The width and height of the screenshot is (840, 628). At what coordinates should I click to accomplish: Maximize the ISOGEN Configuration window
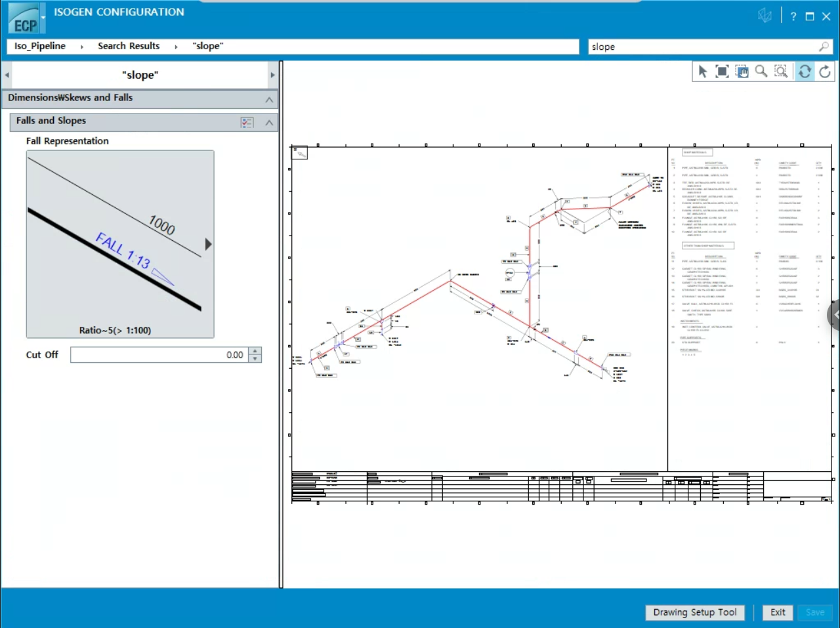810,16
